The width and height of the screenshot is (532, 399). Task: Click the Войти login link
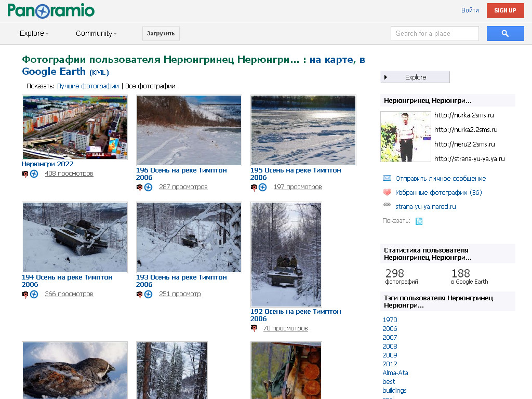pyautogui.click(x=470, y=10)
